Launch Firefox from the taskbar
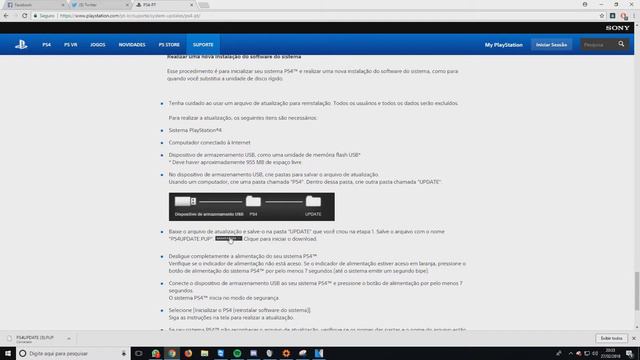The width and height of the screenshot is (640, 360). (x=188, y=353)
